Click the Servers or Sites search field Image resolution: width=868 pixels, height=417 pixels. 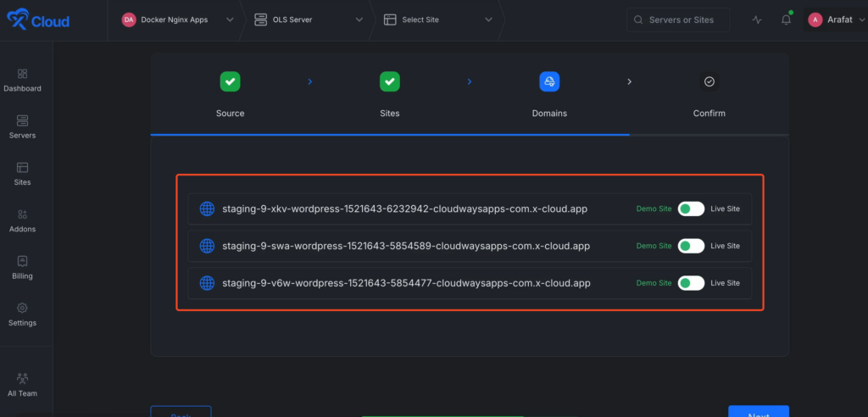tap(679, 19)
